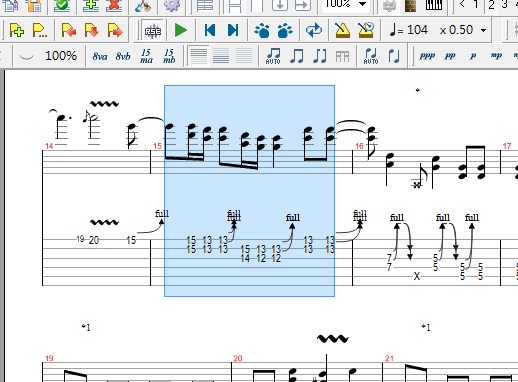The image size is (518, 382).
Task: Select the mp dynamic
Action: click(496, 56)
